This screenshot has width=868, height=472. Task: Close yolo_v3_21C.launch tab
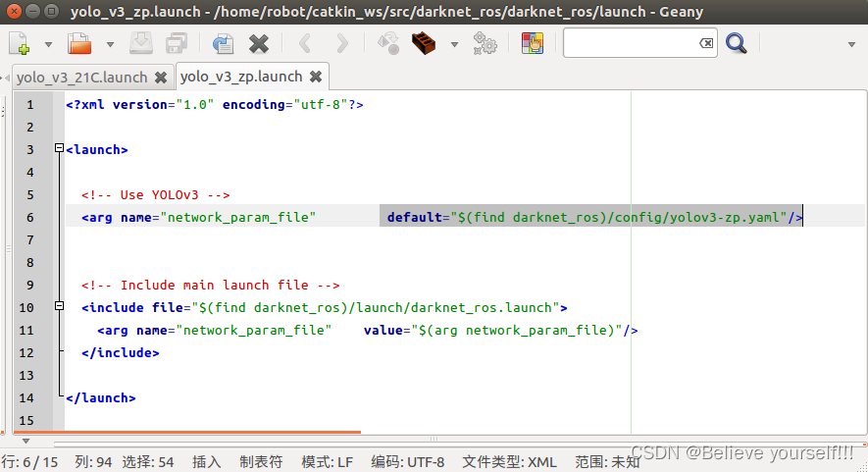pyautogui.click(x=161, y=78)
